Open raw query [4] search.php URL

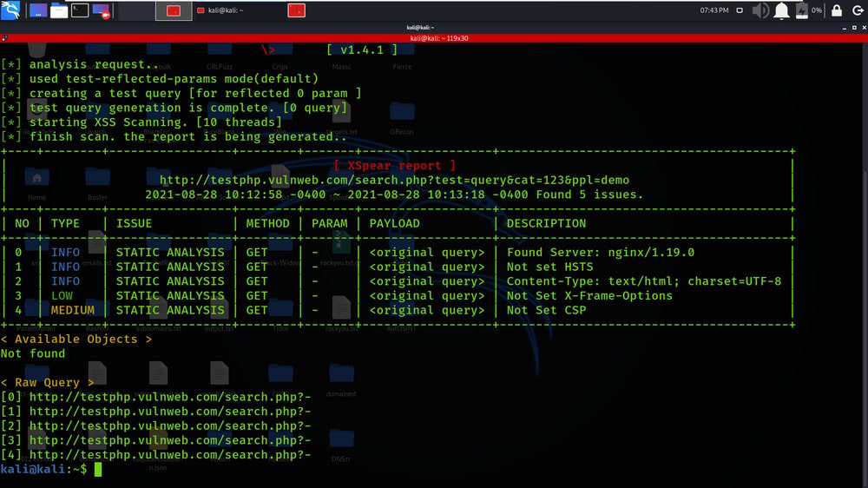click(x=170, y=454)
